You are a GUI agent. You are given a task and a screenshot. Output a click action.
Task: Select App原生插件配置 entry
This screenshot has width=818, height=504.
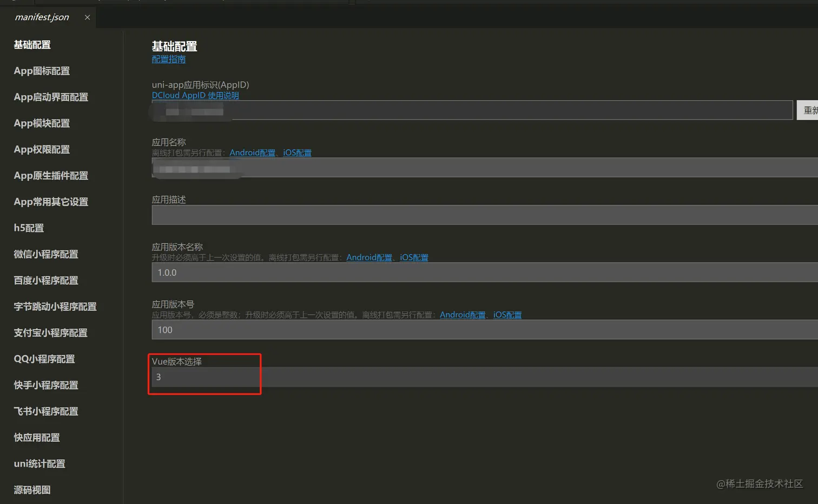tap(51, 176)
